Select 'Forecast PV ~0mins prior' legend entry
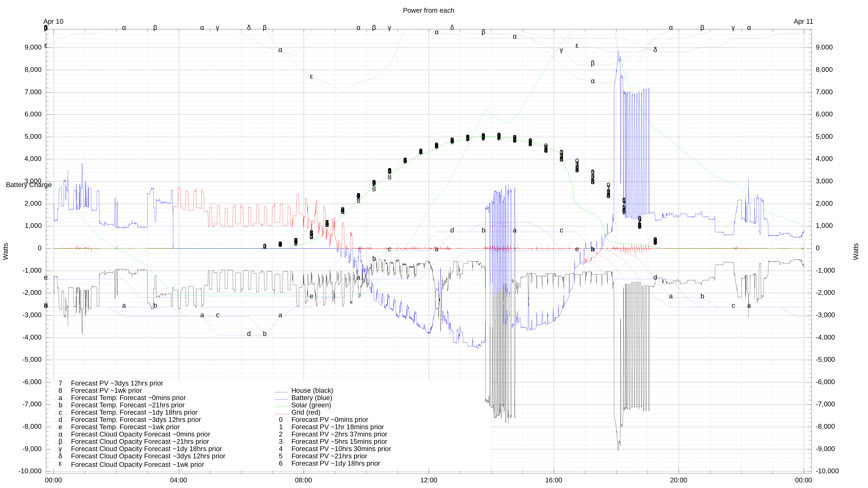The width and height of the screenshot is (868, 488). pyautogui.click(x=330, y=420)
